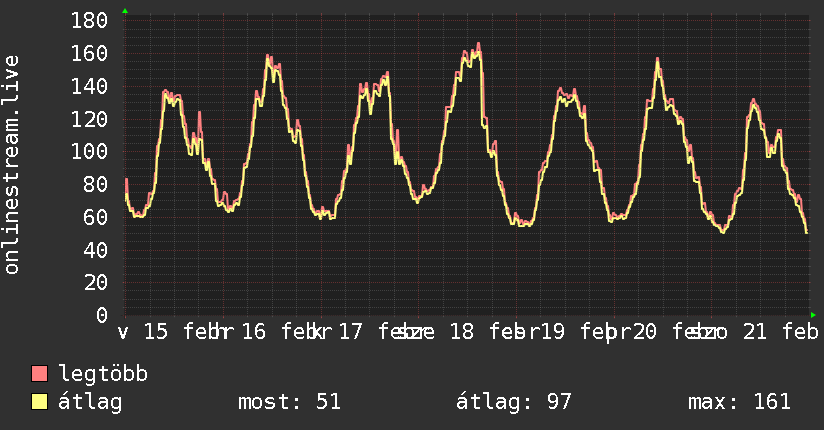Click the 40 y-axis label
The height and width of the screenshot is (430, 824).
pos(96,250)
